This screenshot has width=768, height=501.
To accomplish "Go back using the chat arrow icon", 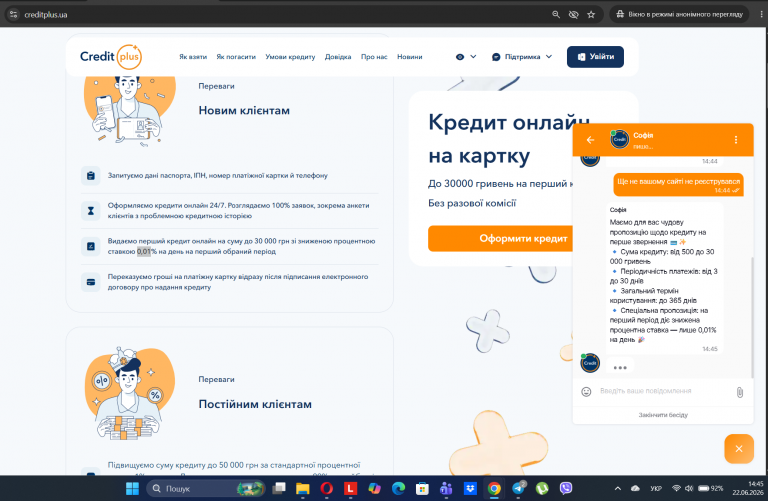I will [x=590, y=140].
